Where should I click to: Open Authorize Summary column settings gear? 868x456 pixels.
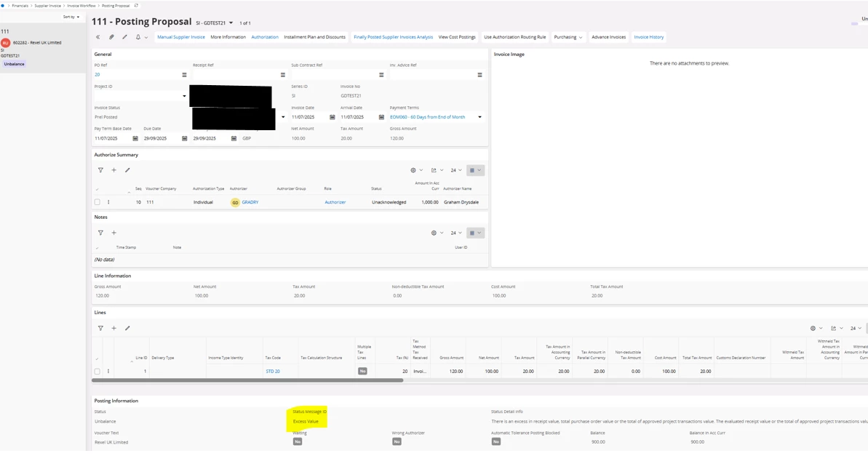[x=413, y=170]
